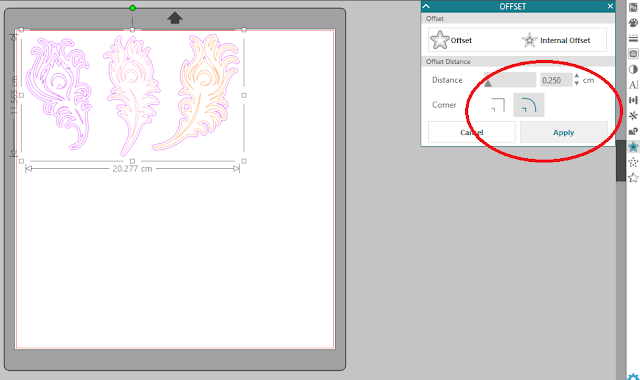Decrease Distance with the down arrow
This screenshot has height=380, width=640.
[x=576, y=83]
